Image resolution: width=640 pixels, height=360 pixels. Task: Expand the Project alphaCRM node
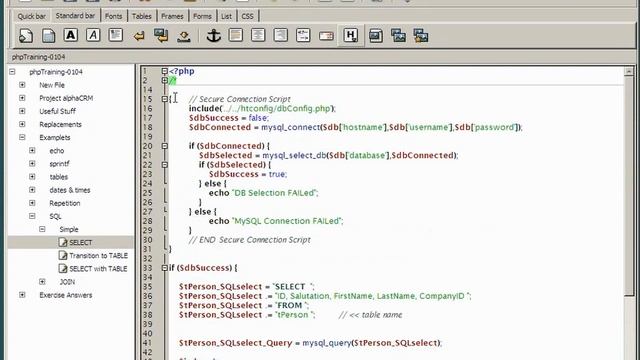tap(22, 98)
